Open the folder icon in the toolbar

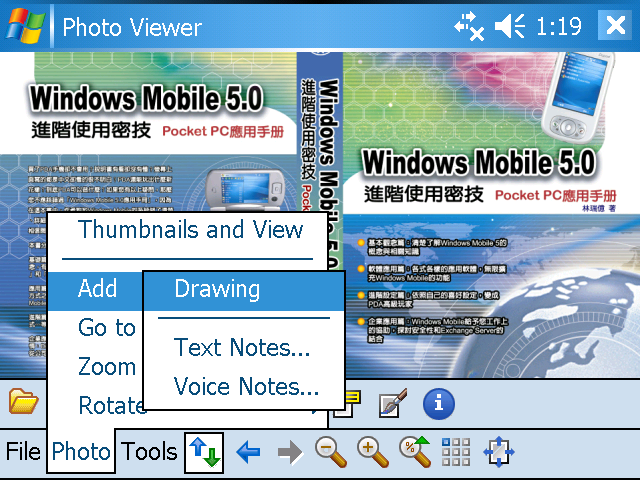24,402
